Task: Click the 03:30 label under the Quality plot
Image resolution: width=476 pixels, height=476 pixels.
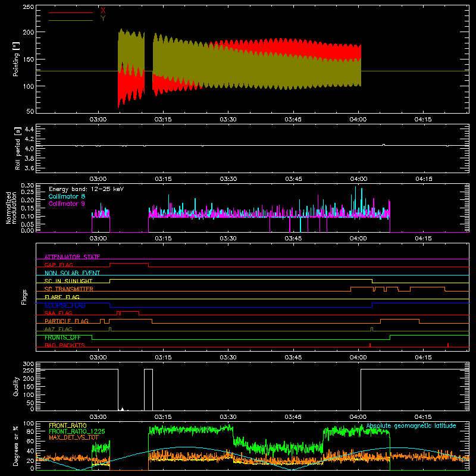Action: click(228, 417)
